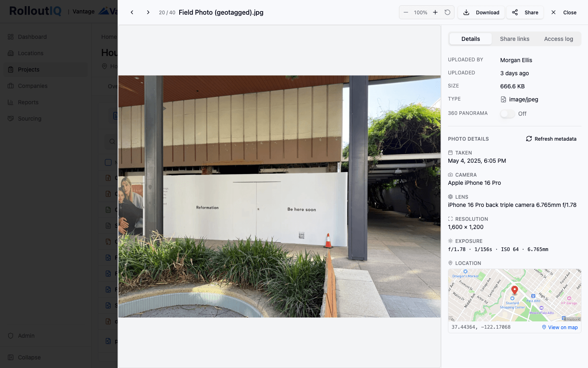Screen dimensions: 588x368
Task: Share the field photo
Action: point(525,12)
